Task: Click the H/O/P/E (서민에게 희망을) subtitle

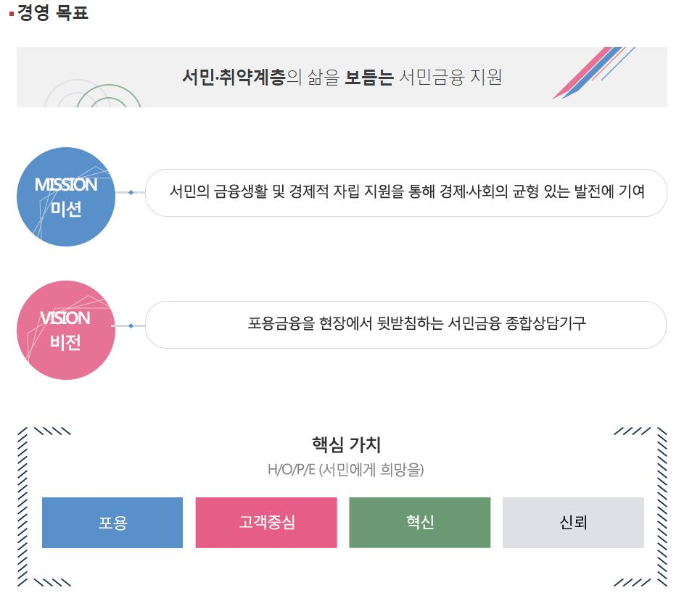Action: [345, 469]
